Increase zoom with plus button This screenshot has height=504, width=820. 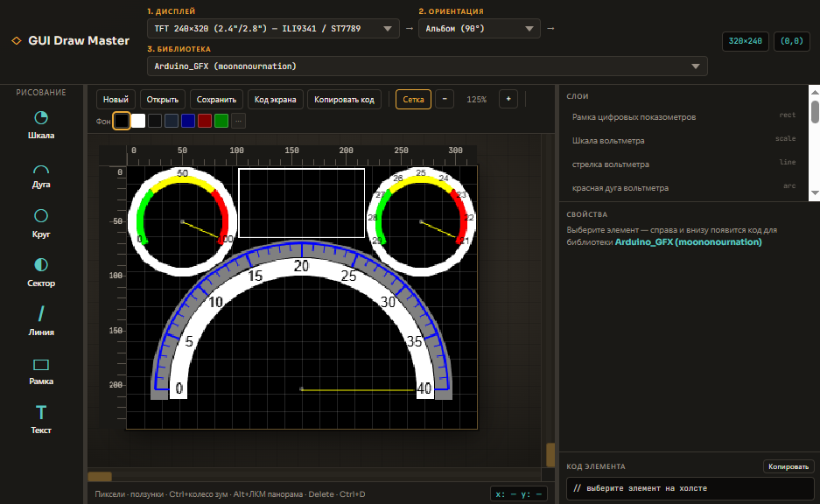pyautogui.click(x=508, y=99)
